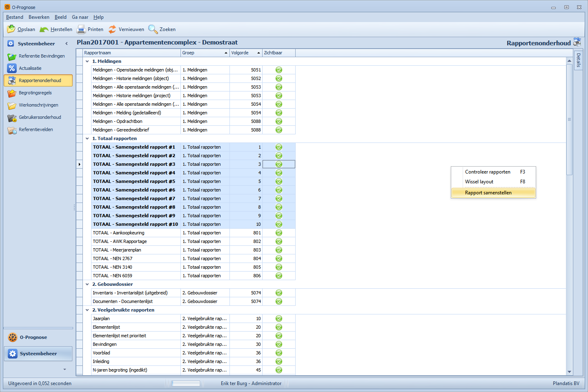Open Gebruikersonderhoud in the sidebar
The image size is (588, 392).
pos(40,117)
